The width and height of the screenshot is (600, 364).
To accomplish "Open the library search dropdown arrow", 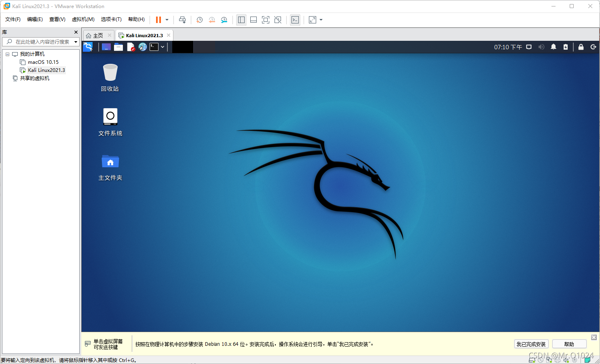I will point(76,42).
